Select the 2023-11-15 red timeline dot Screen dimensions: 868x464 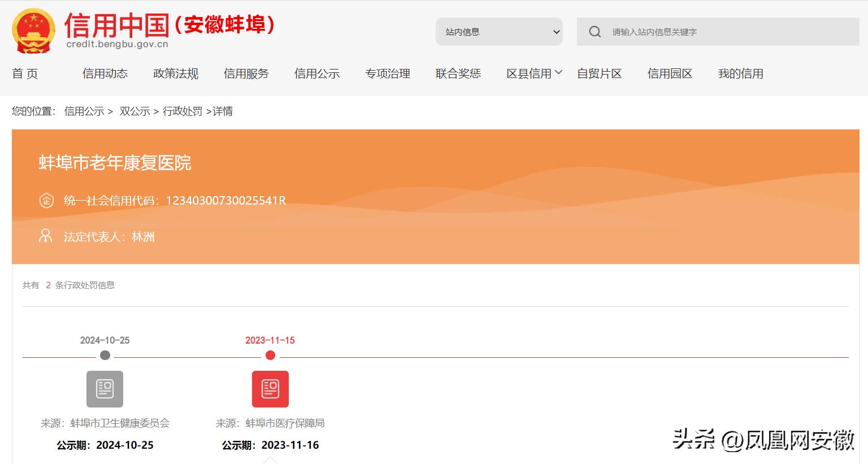[x=270, y=355]
